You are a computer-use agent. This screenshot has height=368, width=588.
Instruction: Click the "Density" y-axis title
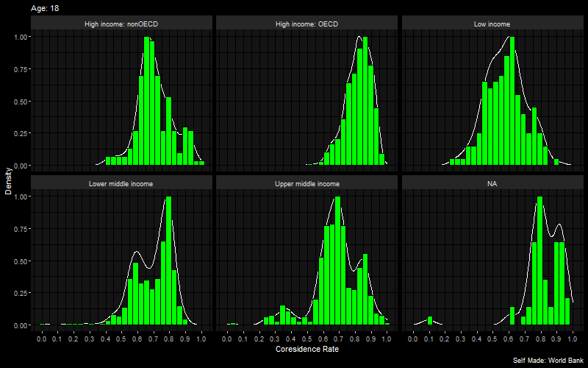coord(9,180)
